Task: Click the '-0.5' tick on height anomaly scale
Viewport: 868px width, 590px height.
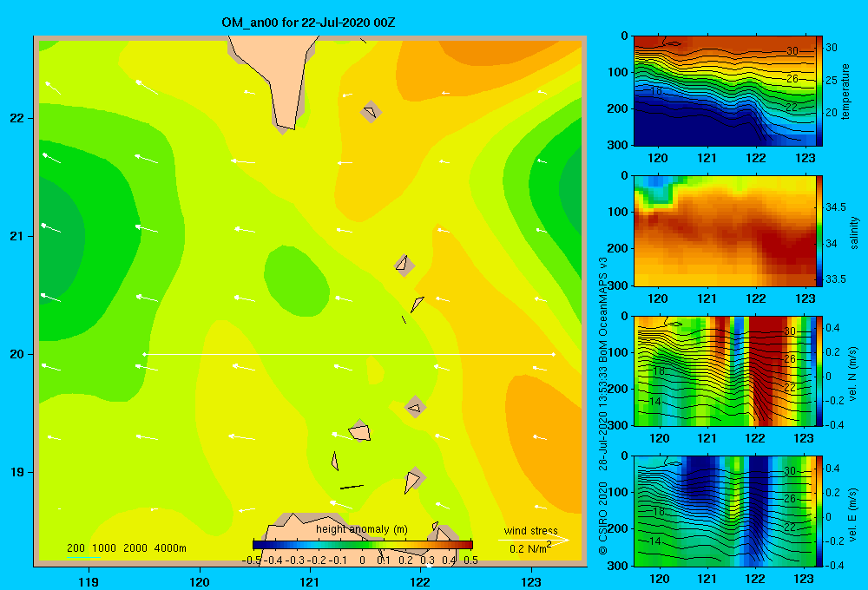Action: point(252,560)
